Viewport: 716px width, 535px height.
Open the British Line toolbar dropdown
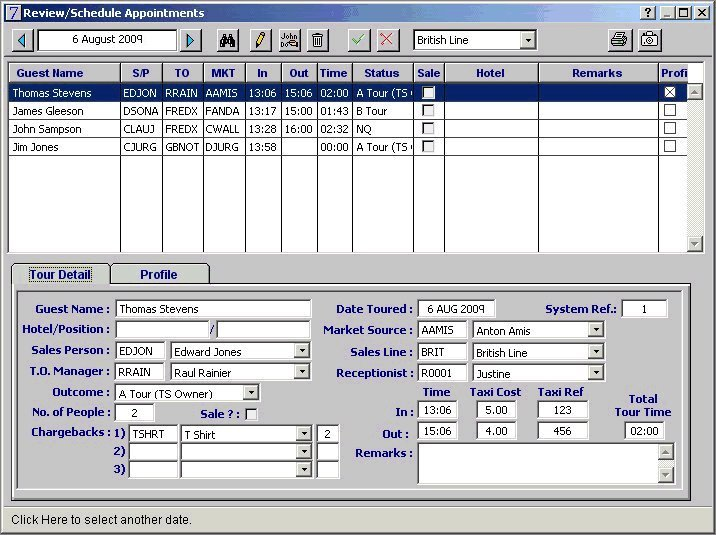528,40
